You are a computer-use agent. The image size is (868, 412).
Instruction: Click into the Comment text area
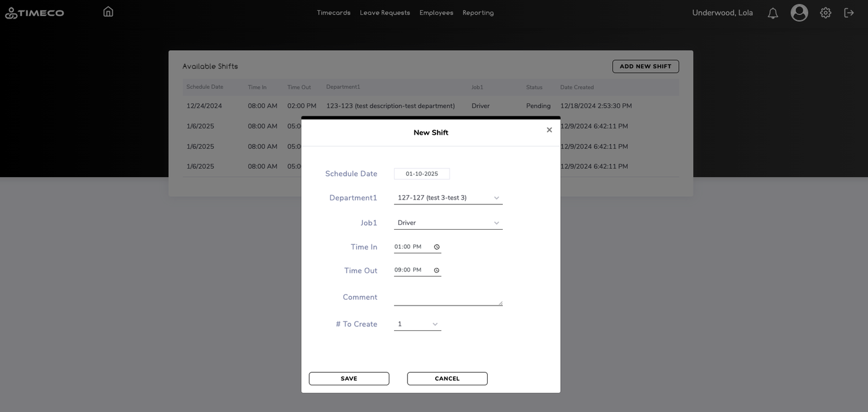point(448,297)
